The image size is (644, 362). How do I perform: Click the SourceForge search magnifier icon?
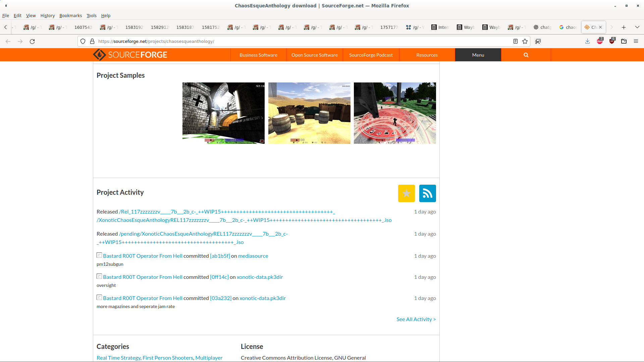[526, 55]
